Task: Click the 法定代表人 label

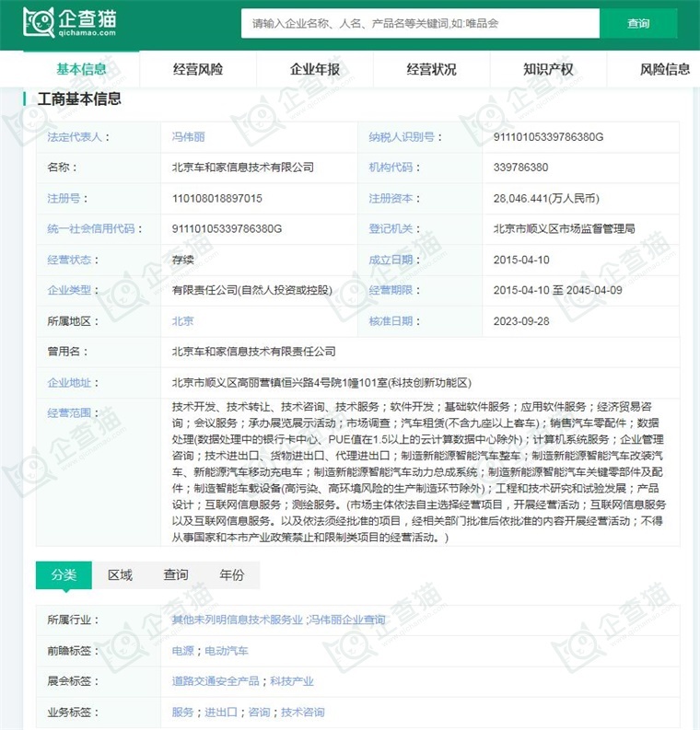Action: click(75, 137)
